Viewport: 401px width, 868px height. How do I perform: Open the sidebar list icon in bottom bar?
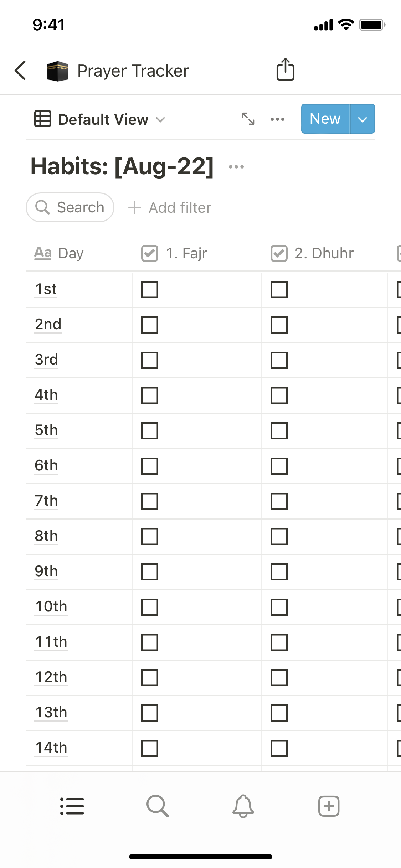(72, 806)
